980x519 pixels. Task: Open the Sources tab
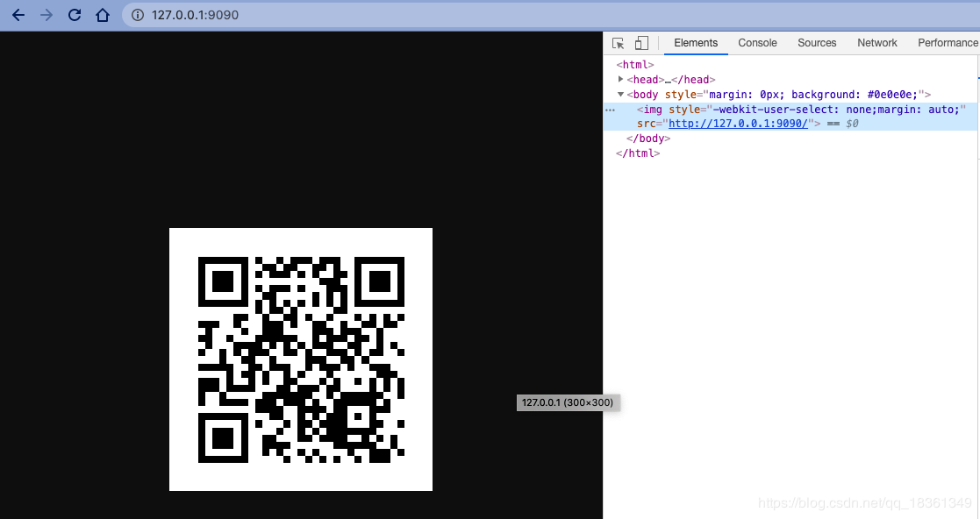tap(817, 43)
